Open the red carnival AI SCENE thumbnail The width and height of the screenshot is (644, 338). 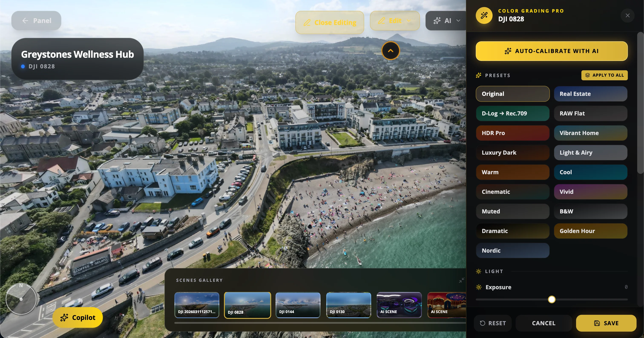447,305
